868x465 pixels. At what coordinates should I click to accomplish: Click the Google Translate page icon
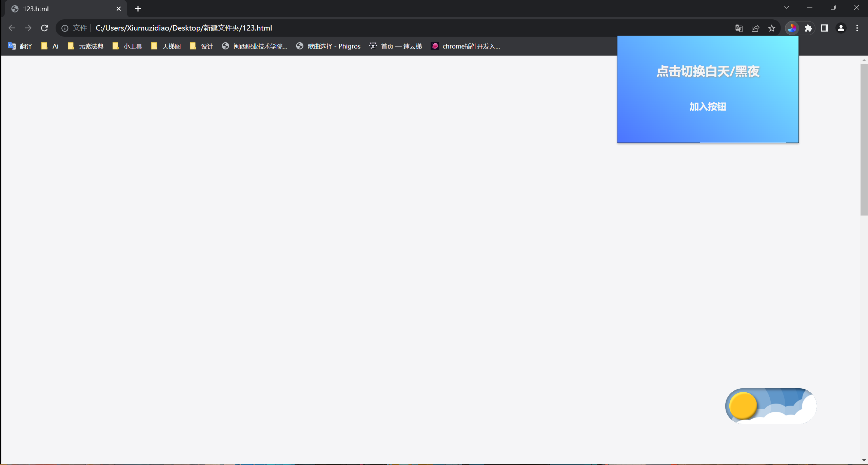(x=739, y=28)
